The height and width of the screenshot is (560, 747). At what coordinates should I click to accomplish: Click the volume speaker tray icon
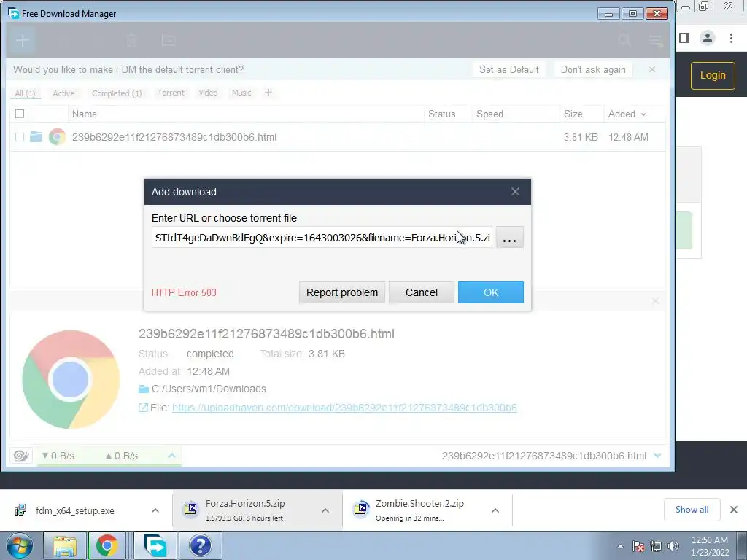[x=673, y=546]
